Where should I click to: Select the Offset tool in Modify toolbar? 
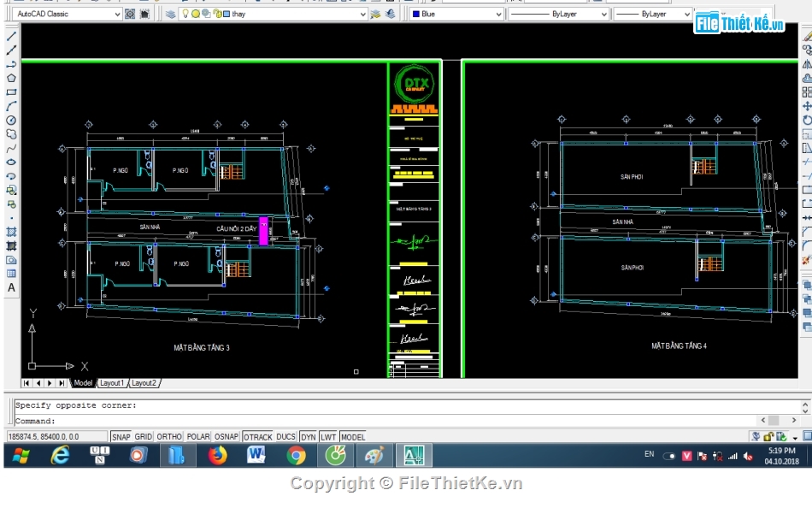pyautogui.click(x=807, y=79)
